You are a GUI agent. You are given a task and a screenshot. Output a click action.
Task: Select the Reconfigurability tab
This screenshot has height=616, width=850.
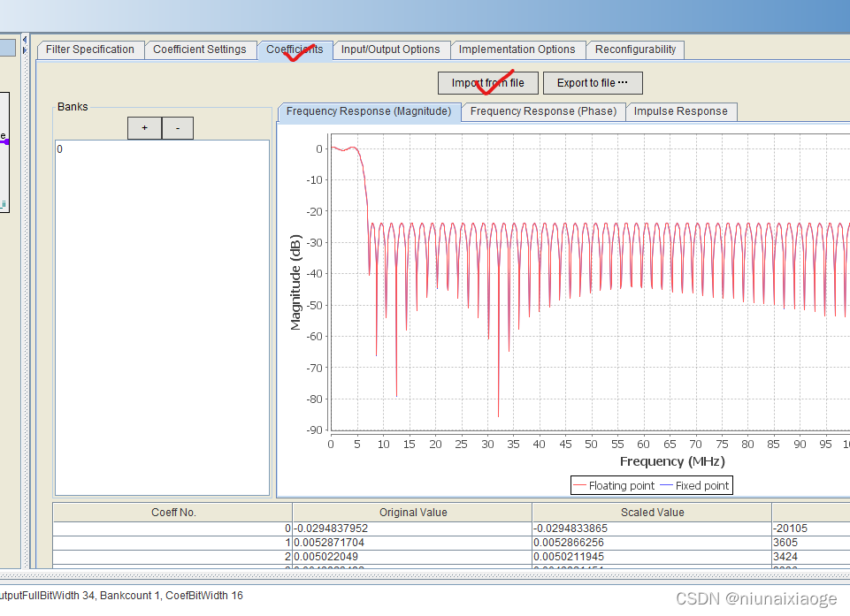(634, 49)
